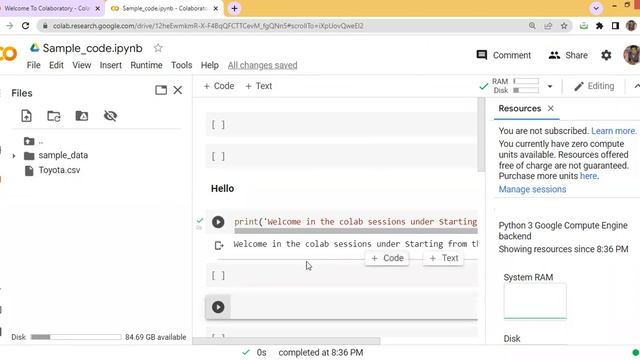Refresh the Files folder listing
640x360 pixels.
point(54,116)
